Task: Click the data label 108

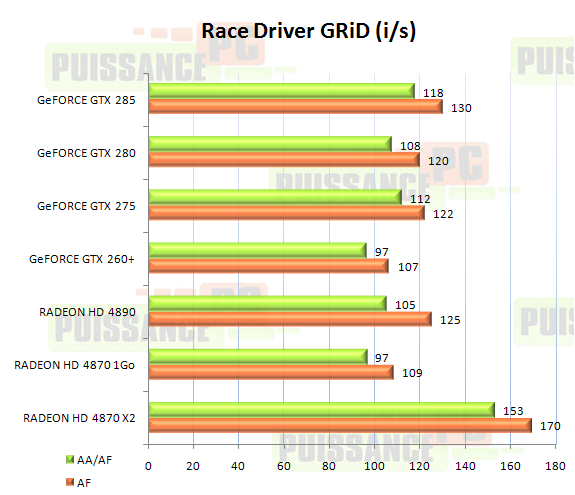Action: point(410,146)
